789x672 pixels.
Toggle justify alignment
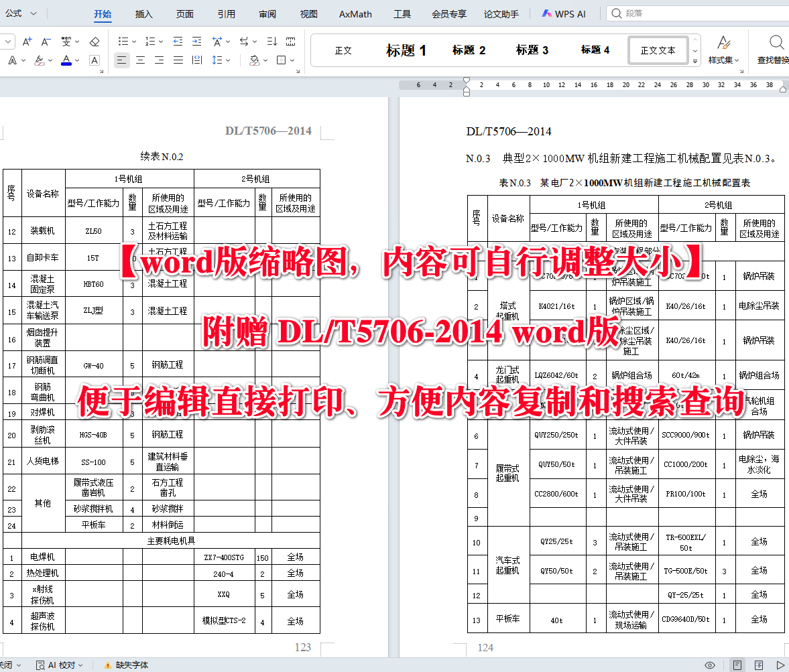point(178,60)
